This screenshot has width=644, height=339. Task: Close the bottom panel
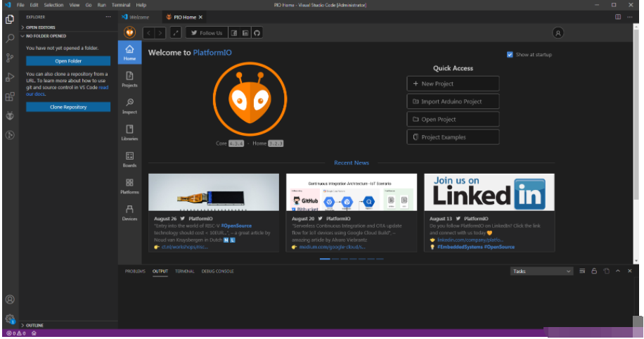click(630, 271)
